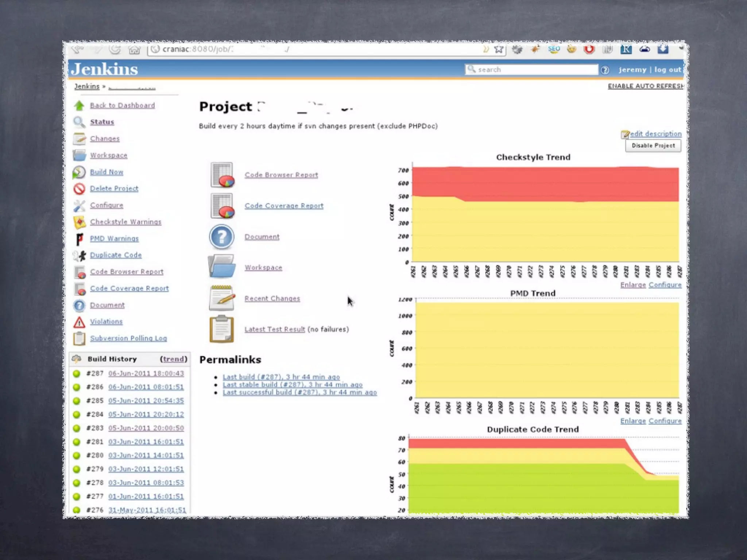The width and height of the screenshot is (747, 560).
Task: Open the Build History trend link
Action: 173,359
